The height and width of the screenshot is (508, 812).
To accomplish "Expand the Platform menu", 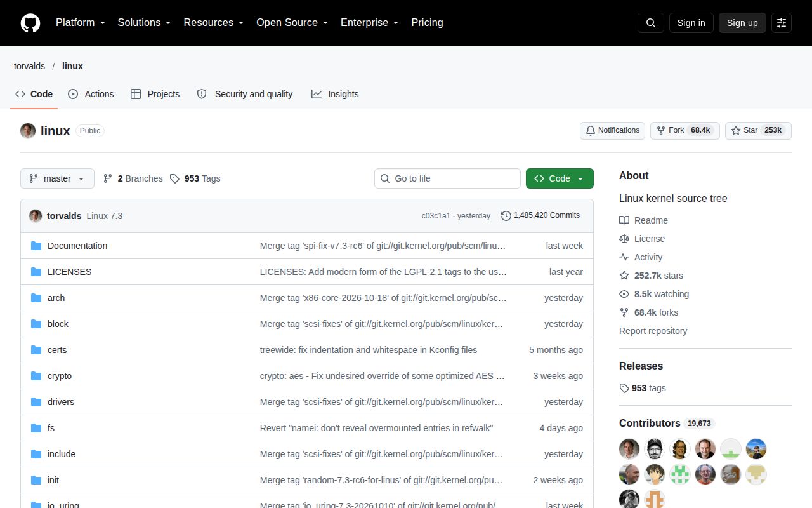I will [81, 23].
